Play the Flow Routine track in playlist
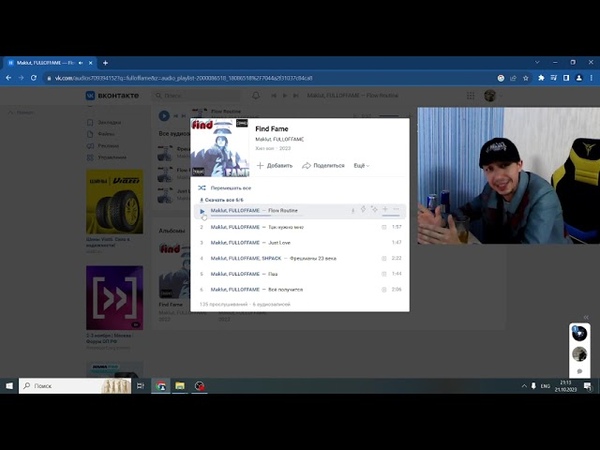 pyautogui.click(x=202, y=211)
